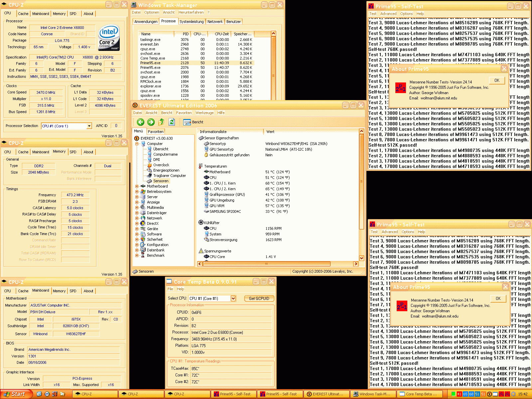
Task: Switch to Systemleistung tab in Task-Manager
Action: coord(192,22)
